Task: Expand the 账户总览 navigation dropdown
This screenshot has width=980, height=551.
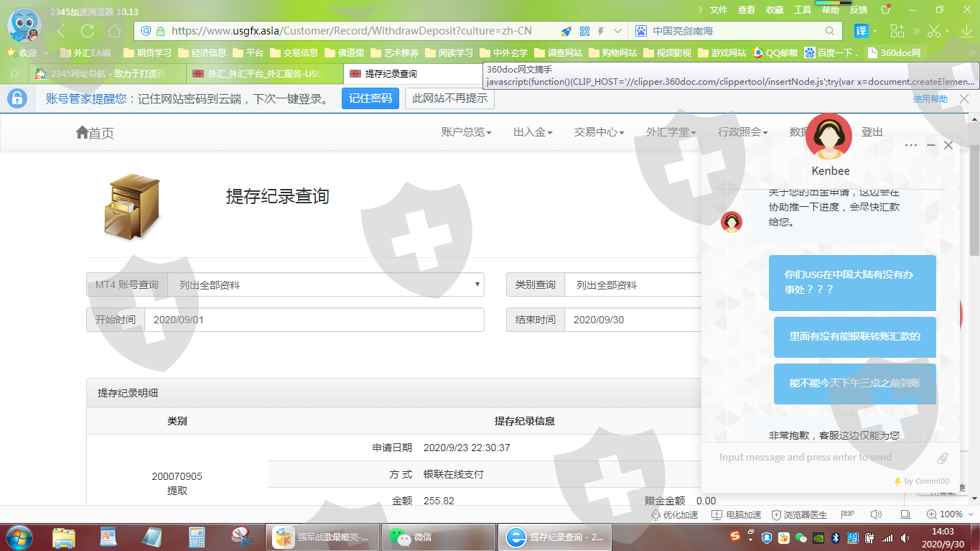Action: (x=467, y=132)
